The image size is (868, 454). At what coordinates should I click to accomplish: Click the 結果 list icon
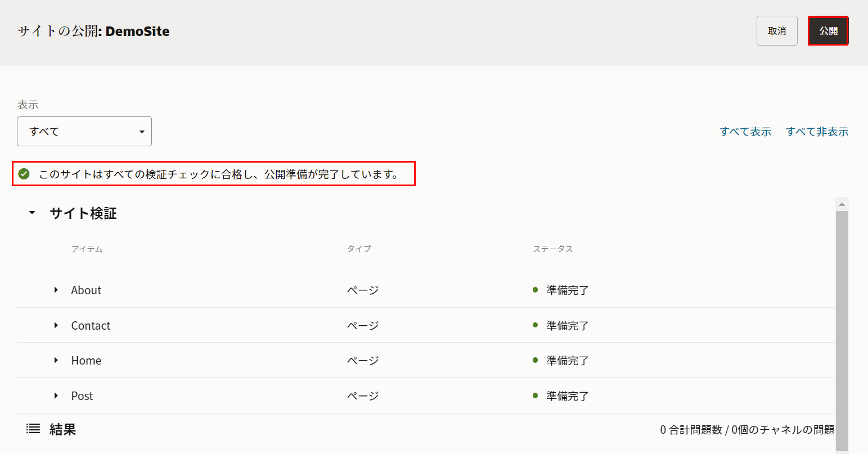coord(33,429)
